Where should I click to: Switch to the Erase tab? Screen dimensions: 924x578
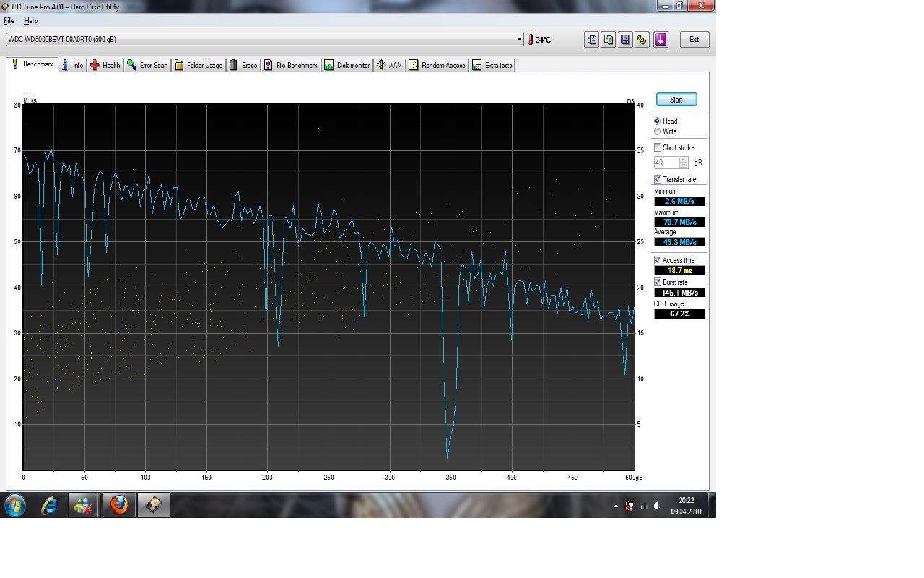(x=243, y=65)
